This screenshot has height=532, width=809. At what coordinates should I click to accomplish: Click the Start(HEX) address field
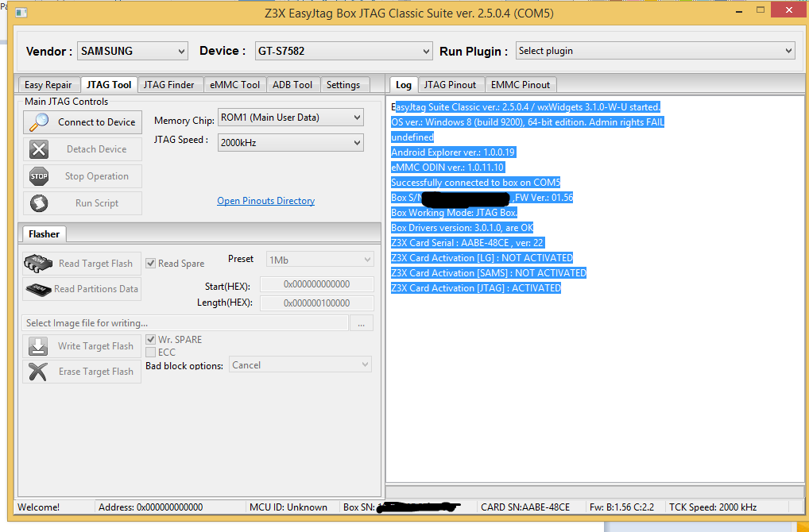[x=317, y=284]
